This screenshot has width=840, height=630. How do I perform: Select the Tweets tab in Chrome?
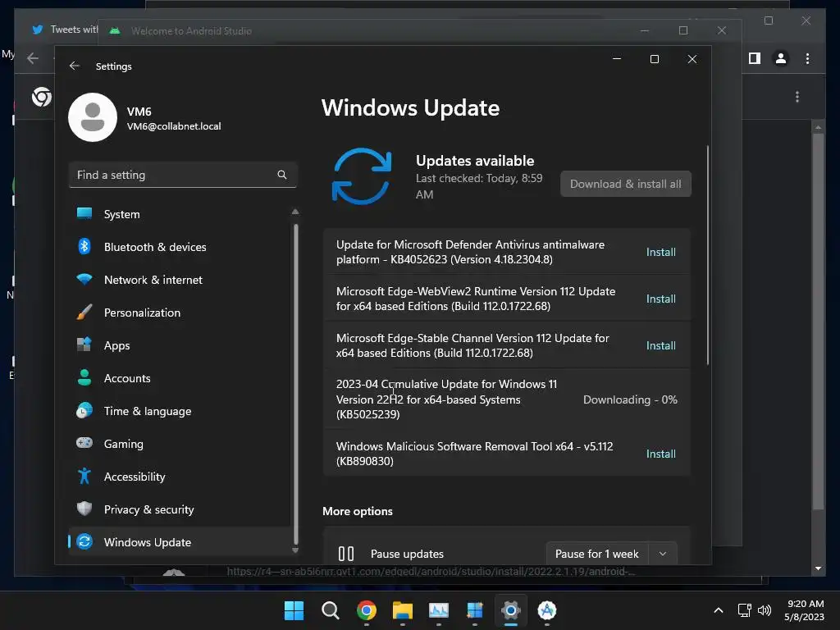64,30
